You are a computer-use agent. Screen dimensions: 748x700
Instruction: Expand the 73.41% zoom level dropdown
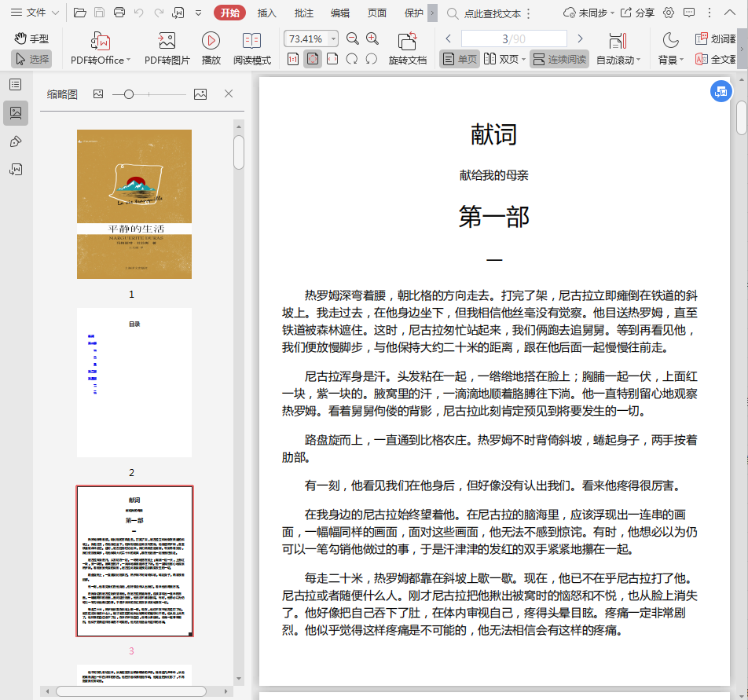pos(334,38)
